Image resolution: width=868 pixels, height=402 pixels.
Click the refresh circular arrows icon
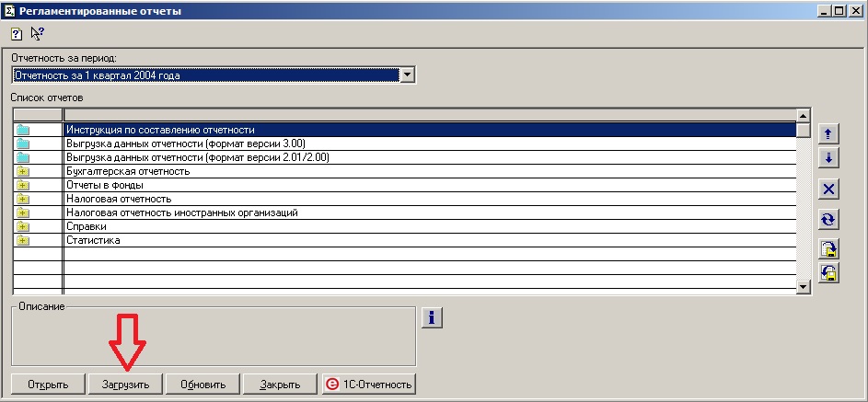pos(828,219)
